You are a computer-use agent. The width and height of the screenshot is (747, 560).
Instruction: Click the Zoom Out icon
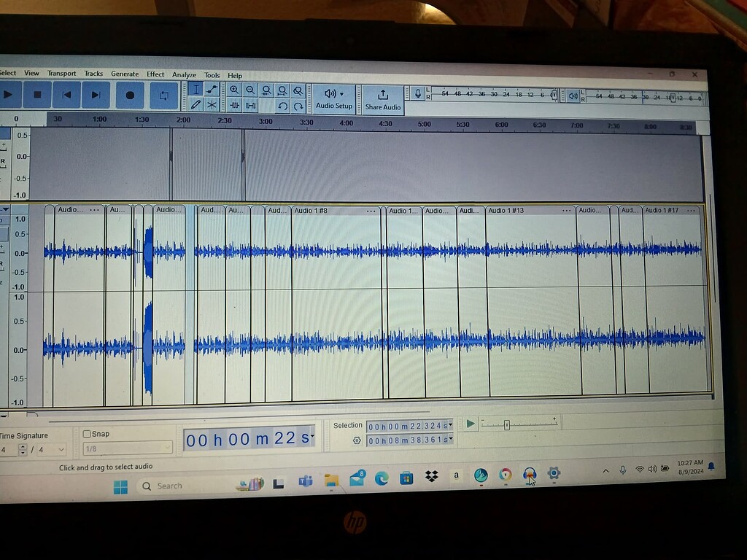(250, 90)
